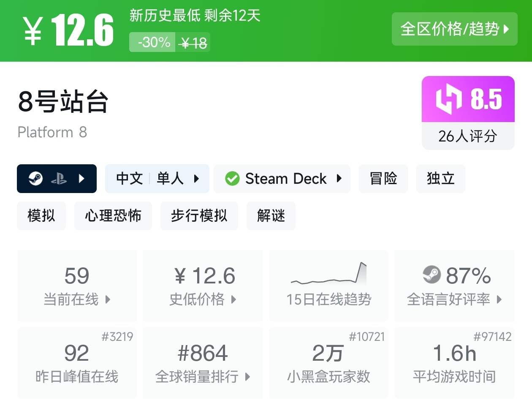Viewport: 532px width, 400px height.
Task: Click the Steam logo beside 87%
Action: [x=432, y=275]
